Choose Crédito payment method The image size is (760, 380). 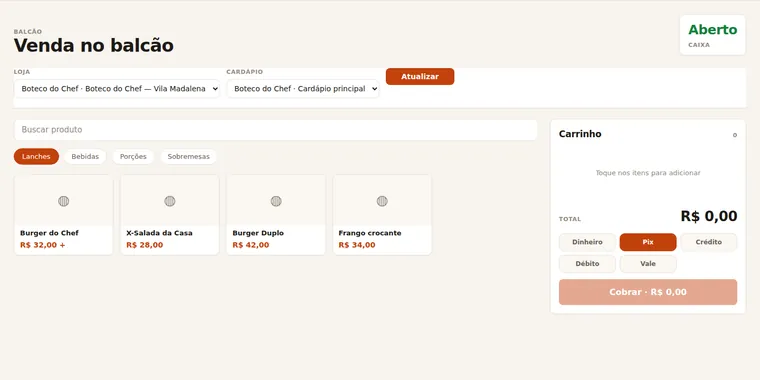[709, 242]
